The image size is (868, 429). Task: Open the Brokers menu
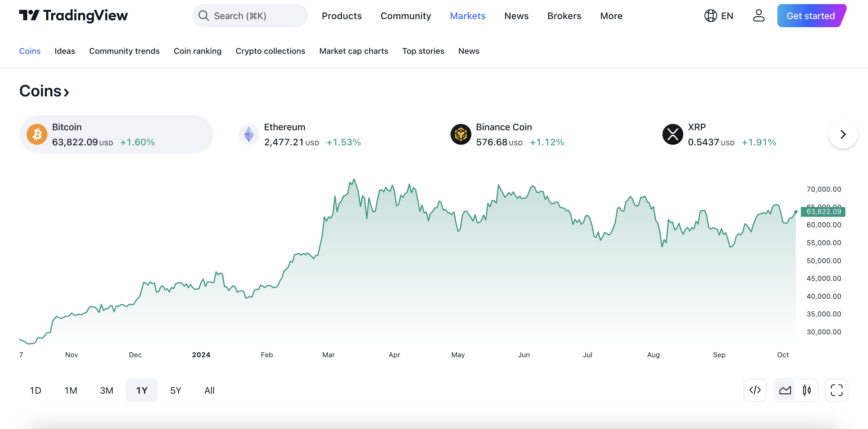click(564, 16)
